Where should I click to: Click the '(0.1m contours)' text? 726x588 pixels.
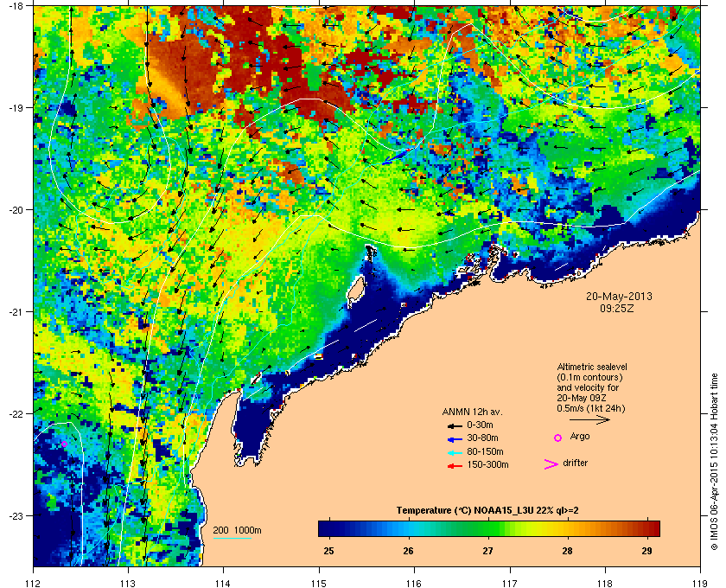[589, 377]
